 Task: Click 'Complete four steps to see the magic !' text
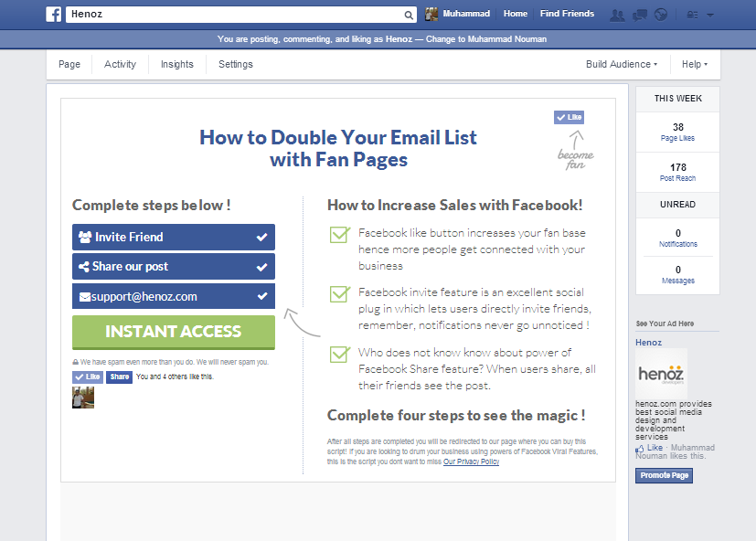(x=456, y=416)
